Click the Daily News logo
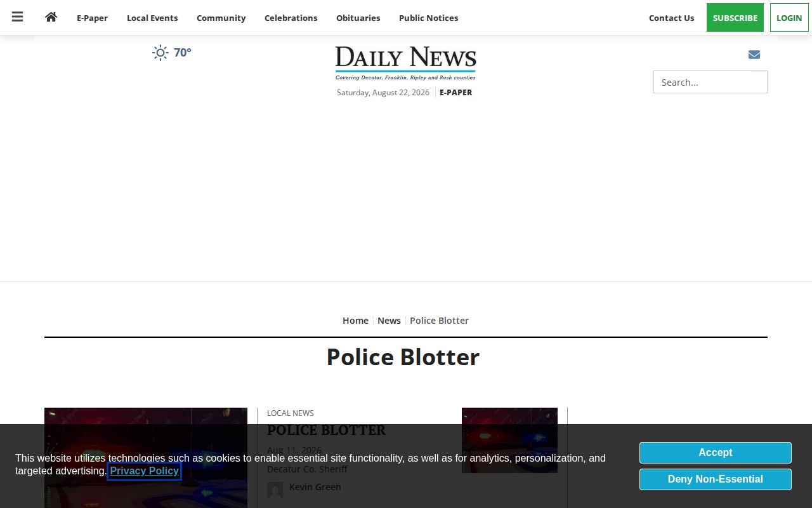This screenshot has height=508, width=812. point(406,63)
